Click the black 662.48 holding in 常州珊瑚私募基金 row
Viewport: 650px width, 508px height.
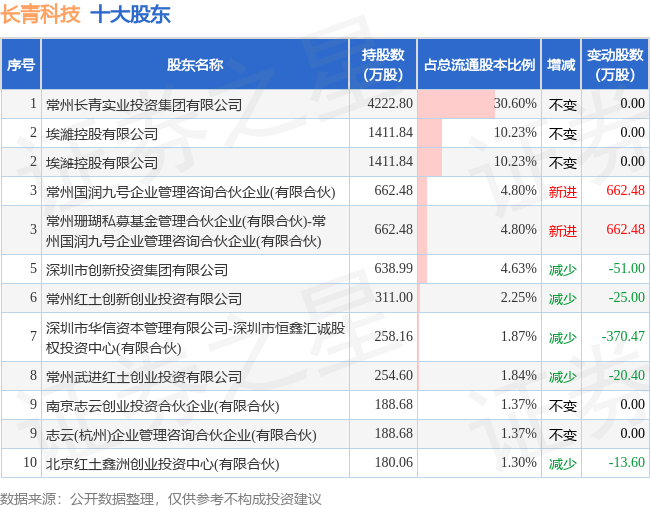coord(393,229)
